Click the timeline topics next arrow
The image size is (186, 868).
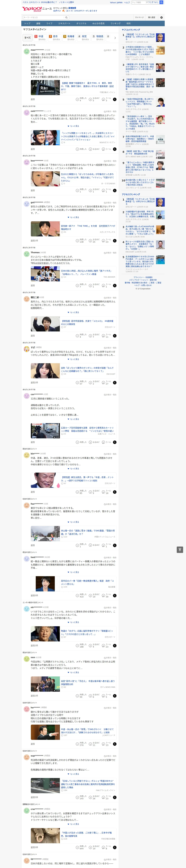click(115, 38)
